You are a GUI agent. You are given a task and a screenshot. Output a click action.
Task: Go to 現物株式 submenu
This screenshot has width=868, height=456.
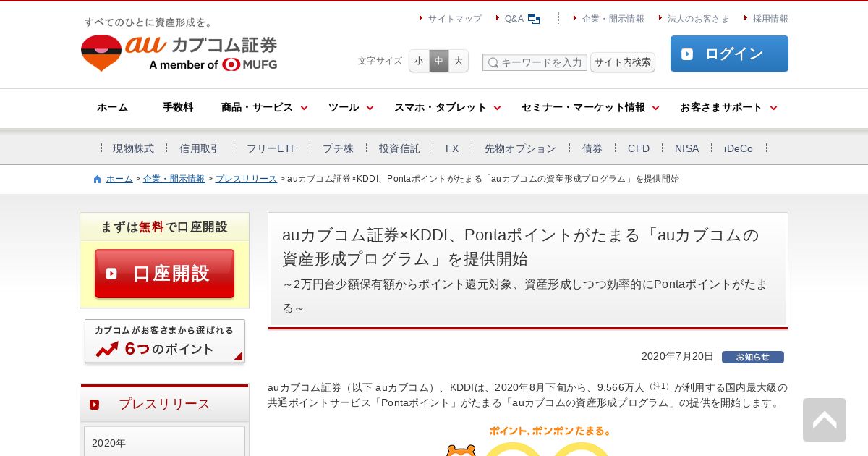pos(134,148)
